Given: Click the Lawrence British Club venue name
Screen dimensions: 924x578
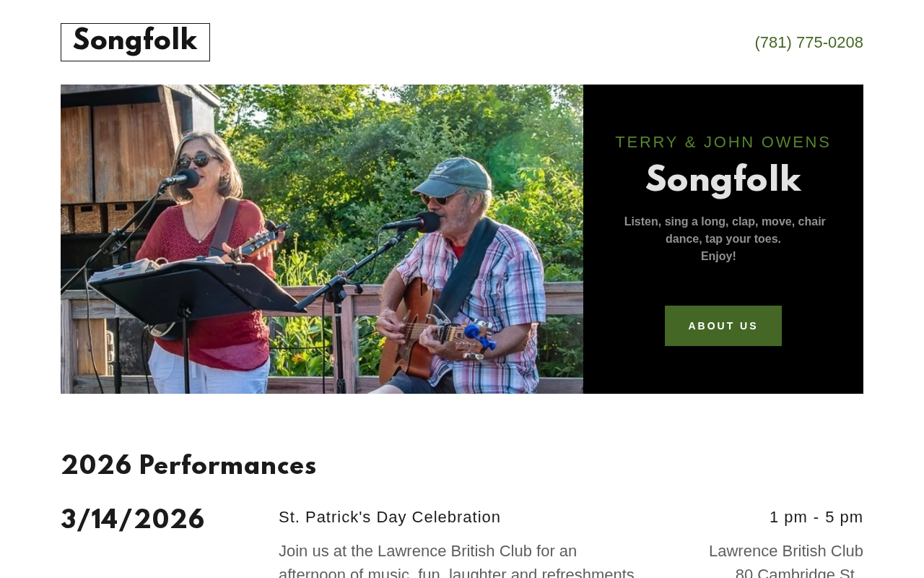Looking at the screenshot, I should coord(785,551).
